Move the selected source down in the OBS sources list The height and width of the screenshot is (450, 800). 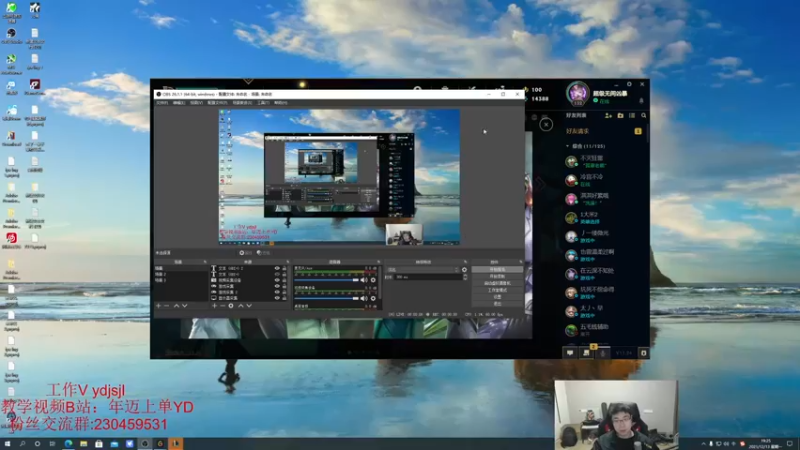point(249,306)
